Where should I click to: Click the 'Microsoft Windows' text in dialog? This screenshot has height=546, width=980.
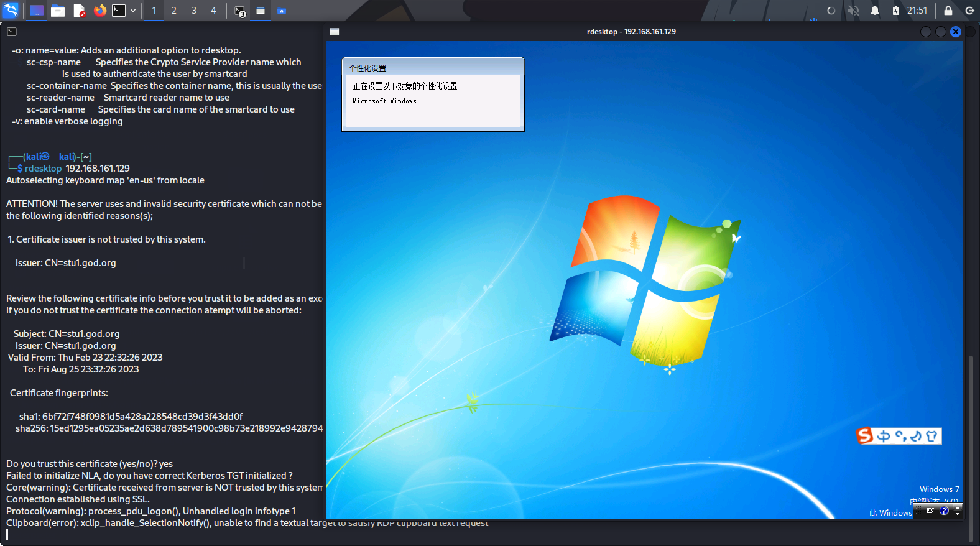(x=384, y=101)
